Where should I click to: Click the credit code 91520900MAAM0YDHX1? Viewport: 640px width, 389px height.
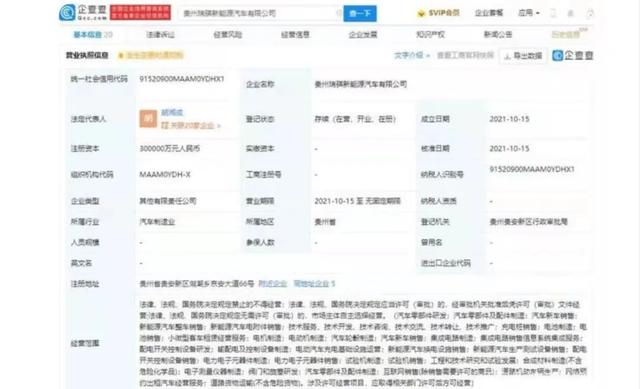182,79
